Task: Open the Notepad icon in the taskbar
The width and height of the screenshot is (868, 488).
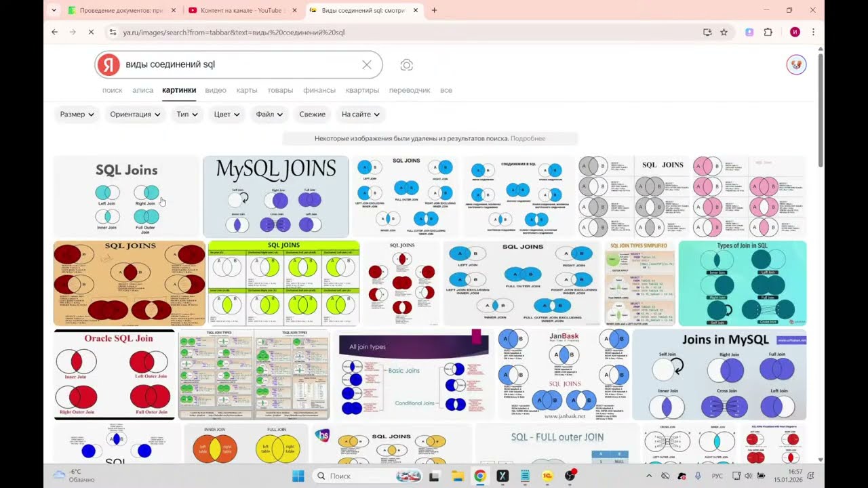Action: tap(525, 476)
